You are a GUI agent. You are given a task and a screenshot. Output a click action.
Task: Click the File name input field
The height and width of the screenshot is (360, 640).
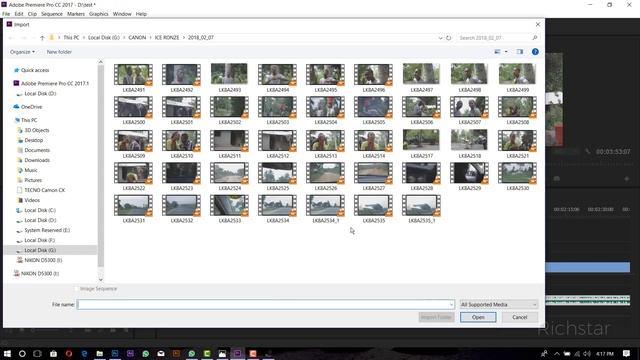(x=266, y=304)
